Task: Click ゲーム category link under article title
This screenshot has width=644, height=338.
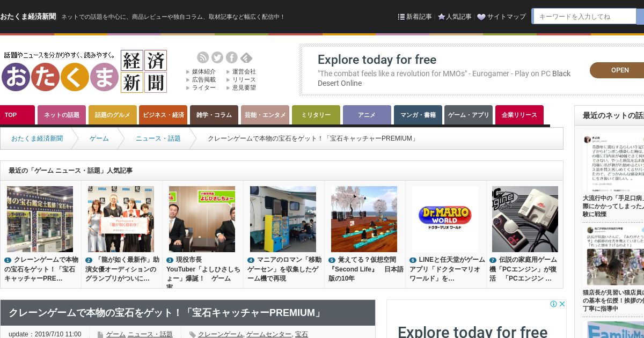Action: coord(116,334)
